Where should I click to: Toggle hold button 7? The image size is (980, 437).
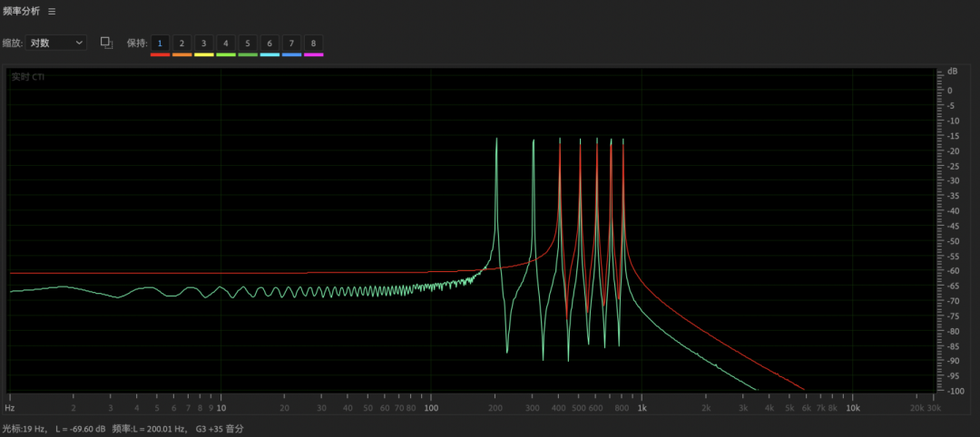click(x=291, y=44)
